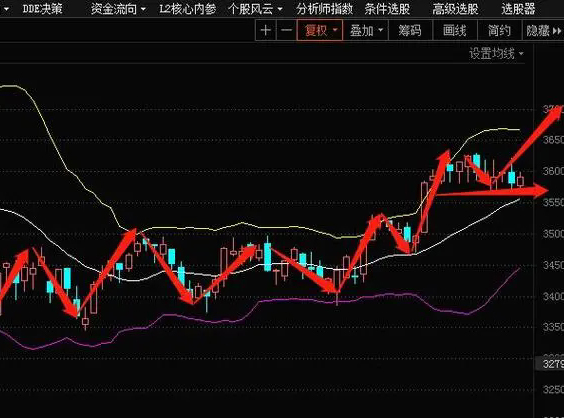
Task: Click the plus zoom-in icon
Action: [x=265, y=30]
